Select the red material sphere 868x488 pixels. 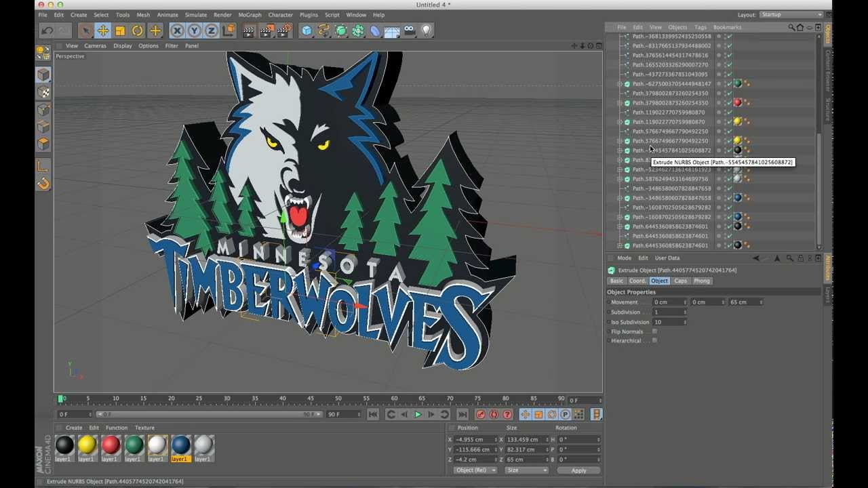click(x=111, y=445)
